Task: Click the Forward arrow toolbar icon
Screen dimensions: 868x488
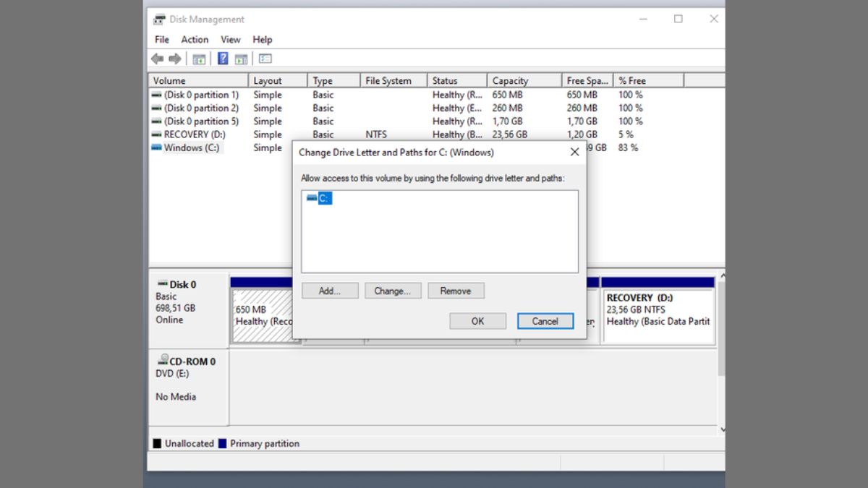Action: click(174, 59)
